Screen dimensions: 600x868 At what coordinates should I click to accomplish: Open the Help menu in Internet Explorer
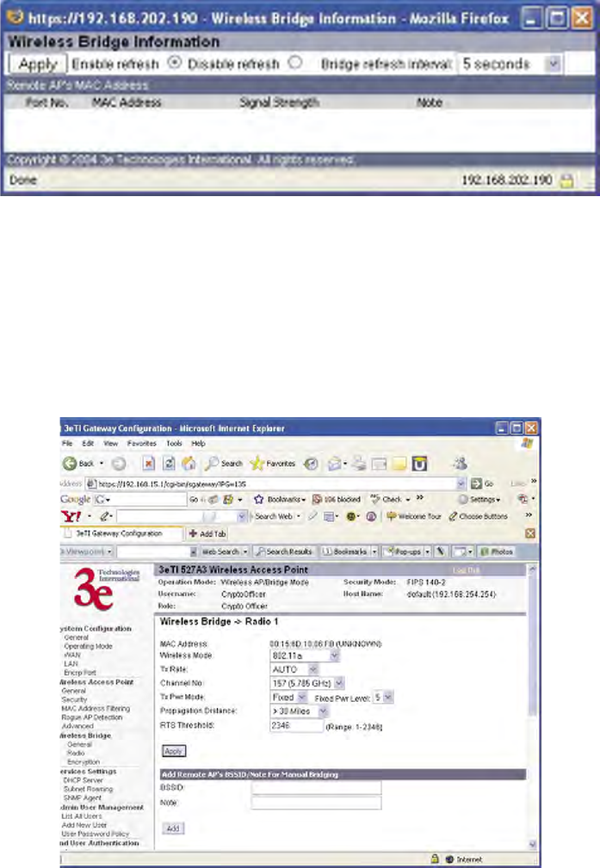click(x=198, y=443)
